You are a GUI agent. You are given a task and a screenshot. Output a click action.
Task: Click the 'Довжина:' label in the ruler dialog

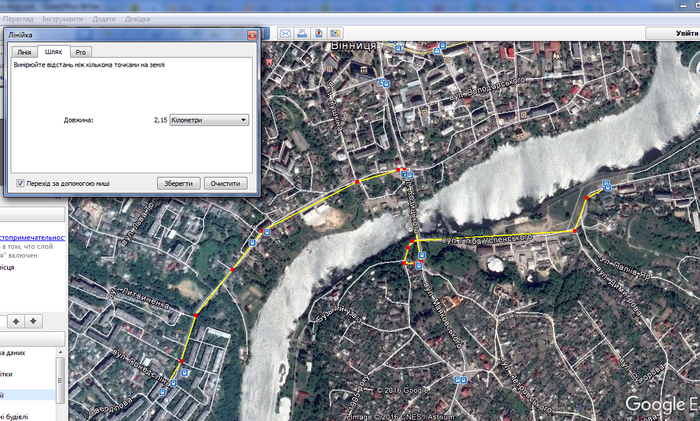pyautogui.click(x=79, y=120)
